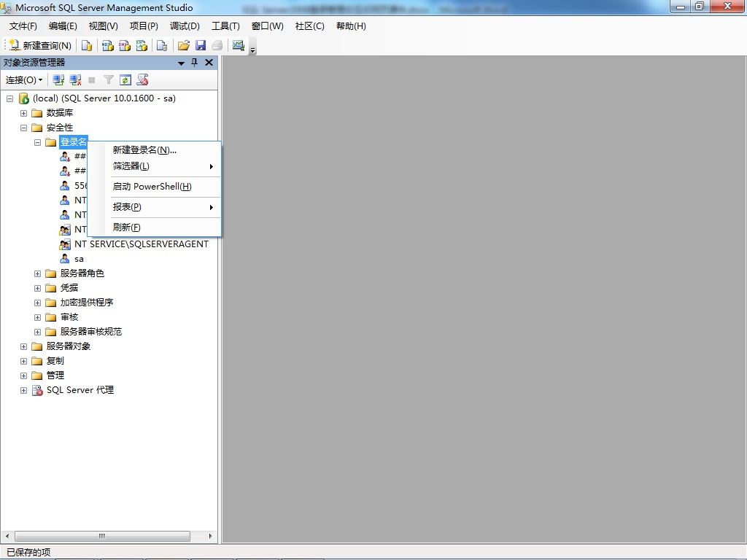Open the 工具(T) menu
The height and width of the screenshot is (560, 747).
pos(225,26)
